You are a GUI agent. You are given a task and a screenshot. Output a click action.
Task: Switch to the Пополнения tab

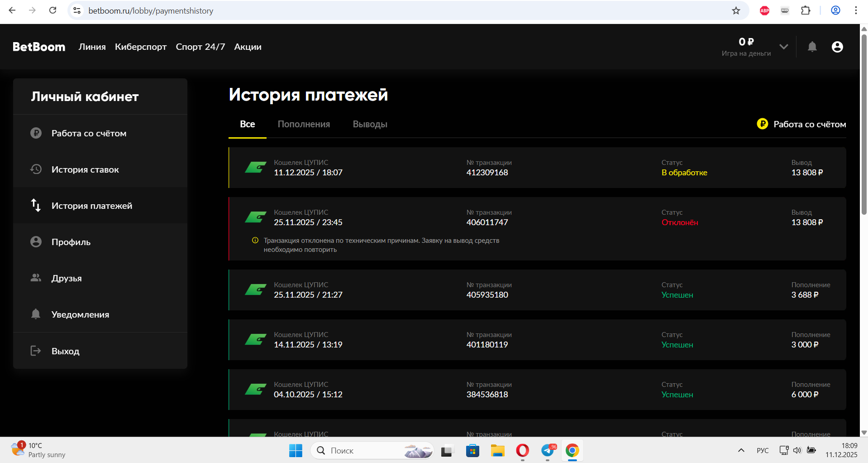point(304,124)
